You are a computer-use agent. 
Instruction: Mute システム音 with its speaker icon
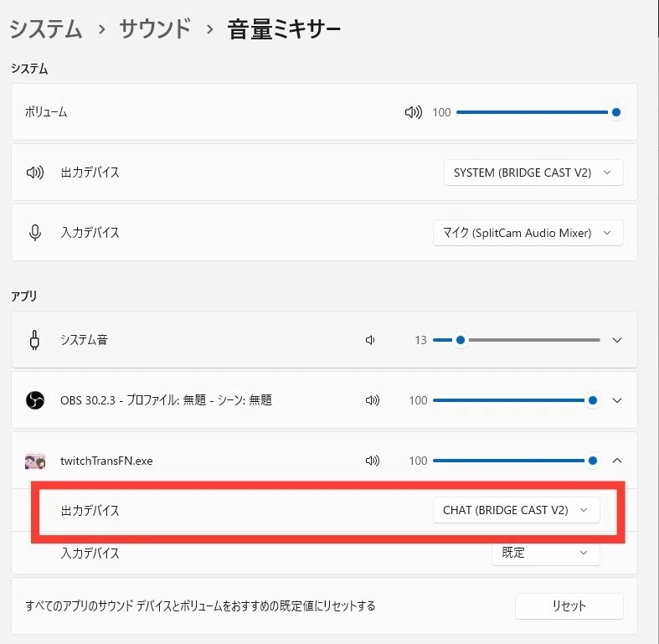coord(370,340)
